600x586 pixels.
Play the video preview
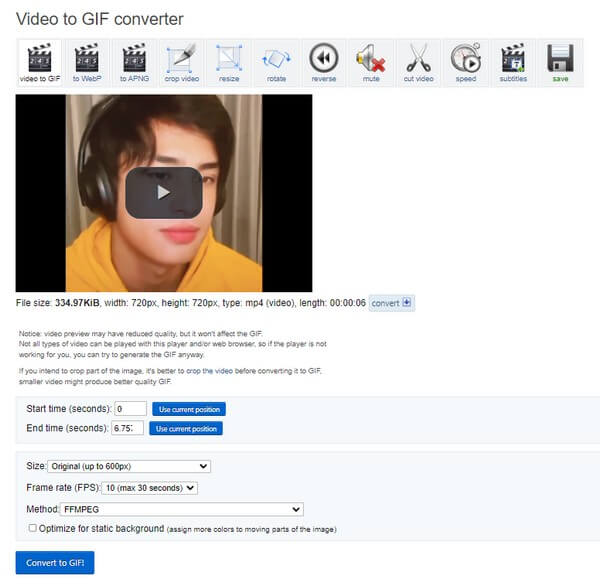click(x=164, y=193)
